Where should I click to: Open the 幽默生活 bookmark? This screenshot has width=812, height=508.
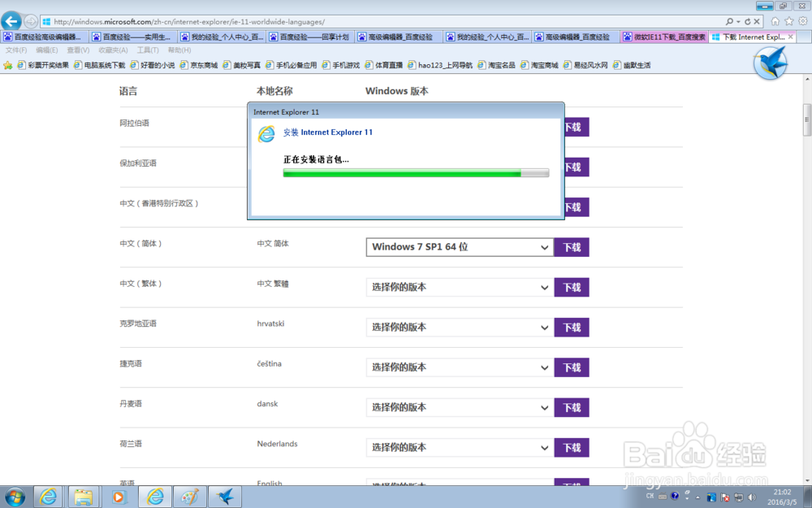coord(632,65)
